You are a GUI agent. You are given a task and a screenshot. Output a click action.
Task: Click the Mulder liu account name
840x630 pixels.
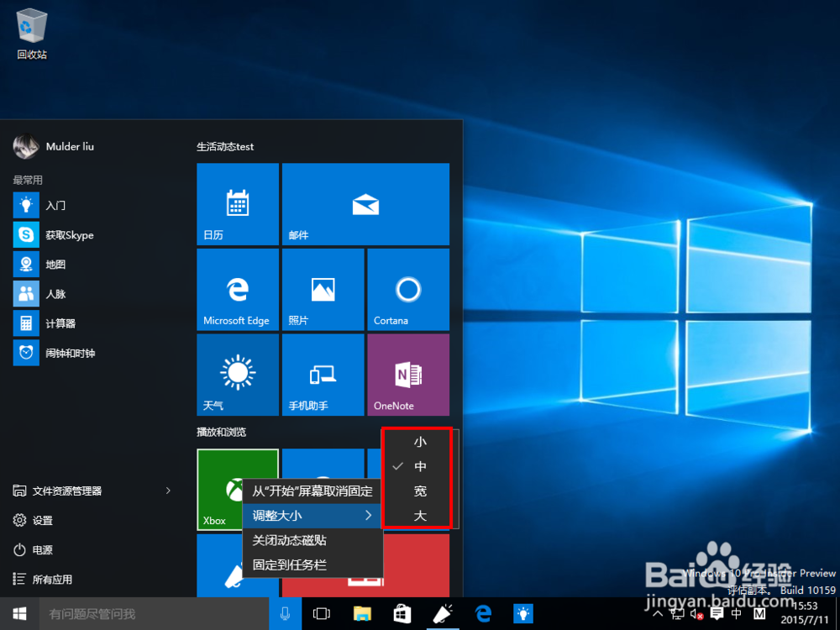[x=70, y=146]
